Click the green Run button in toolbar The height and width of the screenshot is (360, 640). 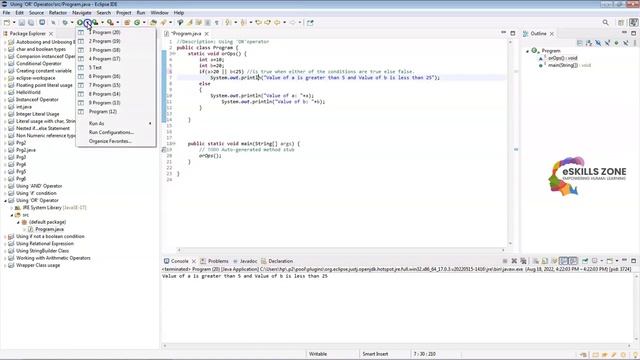click(80, 23)
